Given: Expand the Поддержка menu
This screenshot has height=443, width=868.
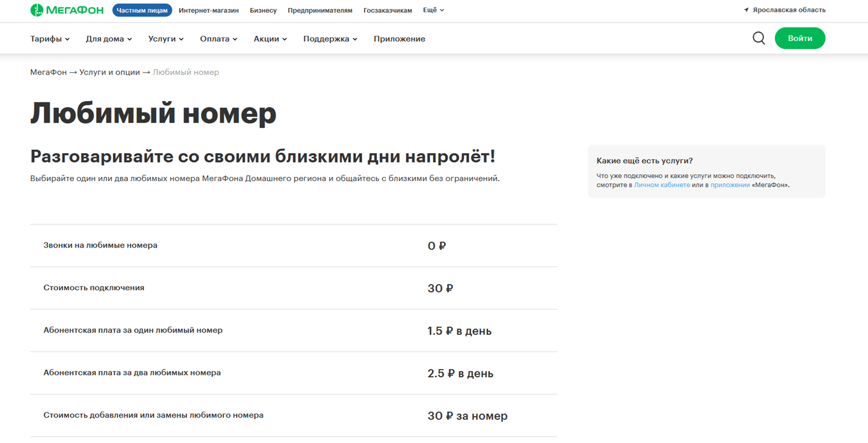Looking at the screenshot, I should tap(330, 39).
